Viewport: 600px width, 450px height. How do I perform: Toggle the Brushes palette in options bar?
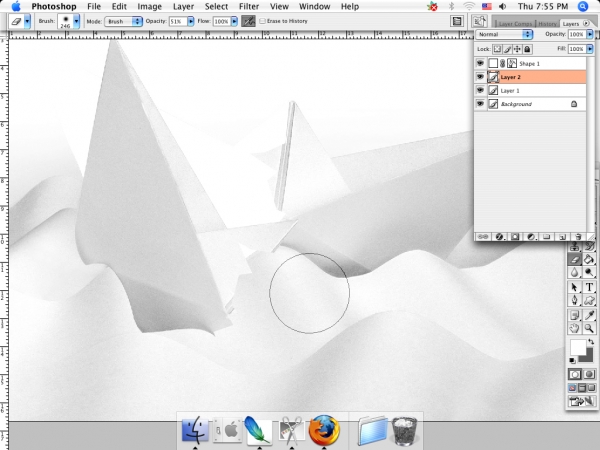(457, 21)
